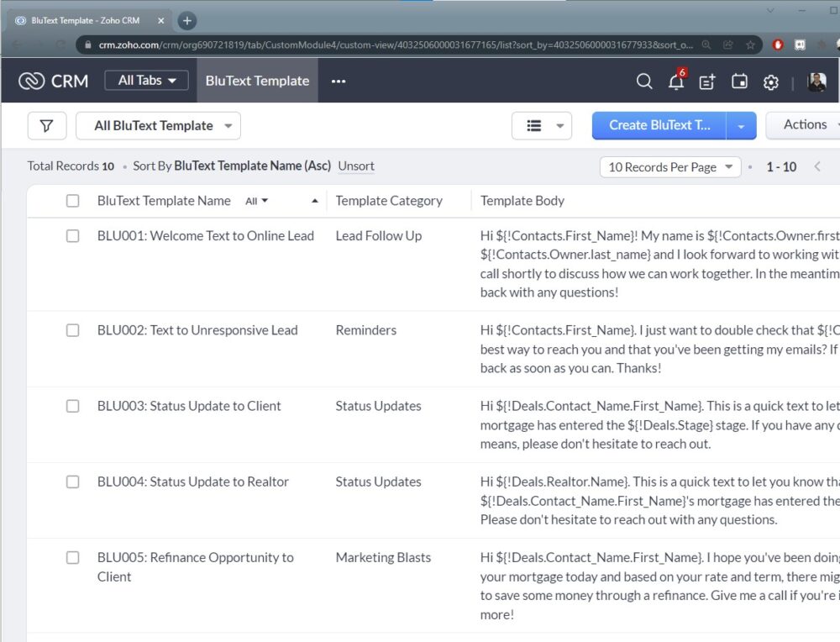
Task: Open the user profile avatar
Action: [816, 82]
